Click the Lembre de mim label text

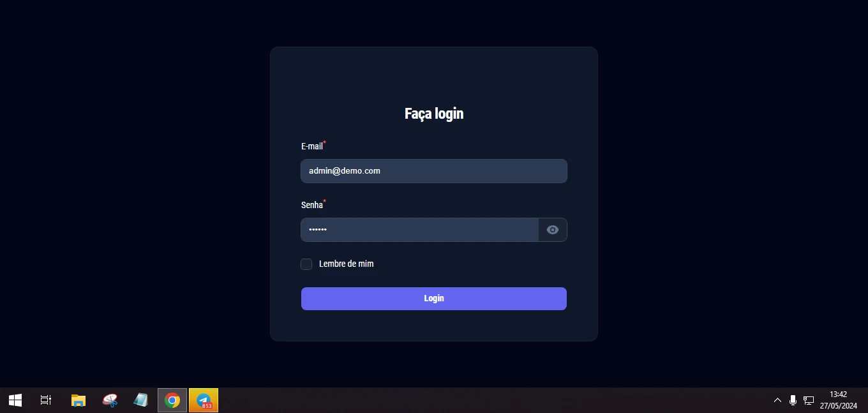(346, 264)
